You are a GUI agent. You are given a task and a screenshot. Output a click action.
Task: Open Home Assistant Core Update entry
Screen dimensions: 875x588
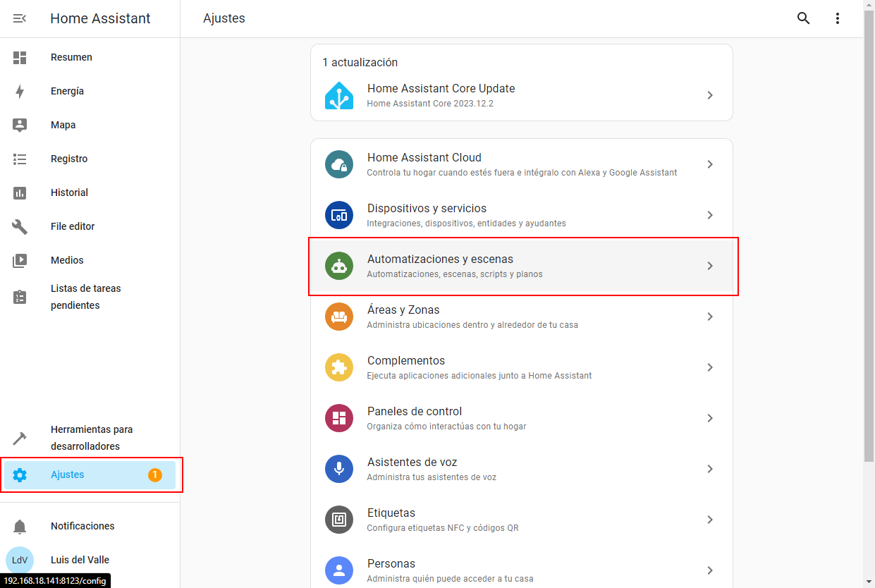[x=522, y=95]
